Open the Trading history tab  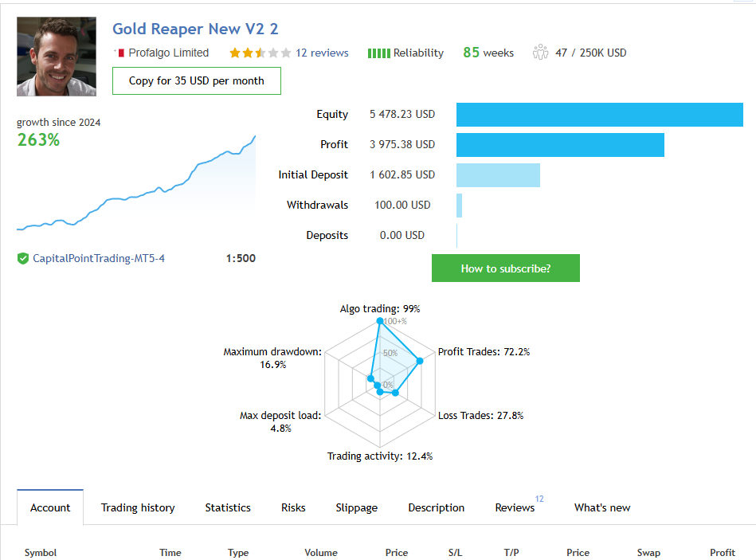coord(138,507)
